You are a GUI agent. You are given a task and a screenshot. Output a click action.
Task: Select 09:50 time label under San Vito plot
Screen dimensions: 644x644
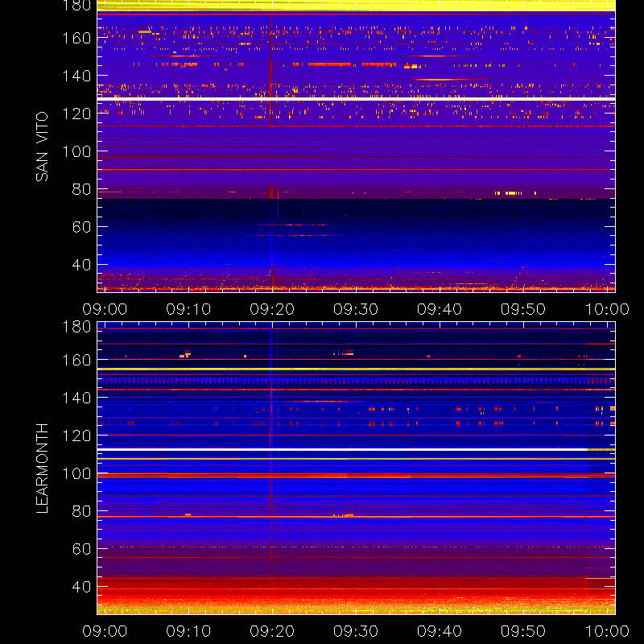tap(523, 309)
